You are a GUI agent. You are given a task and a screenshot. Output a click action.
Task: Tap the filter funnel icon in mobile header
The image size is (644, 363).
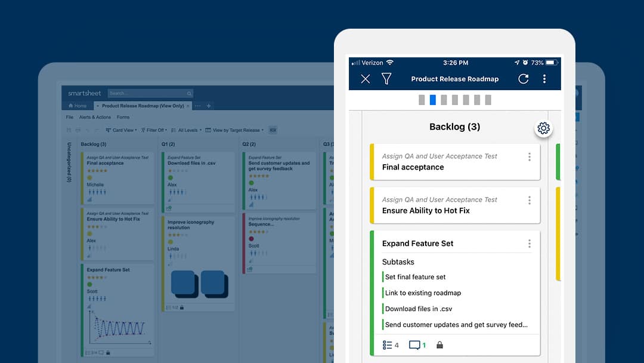386,79
